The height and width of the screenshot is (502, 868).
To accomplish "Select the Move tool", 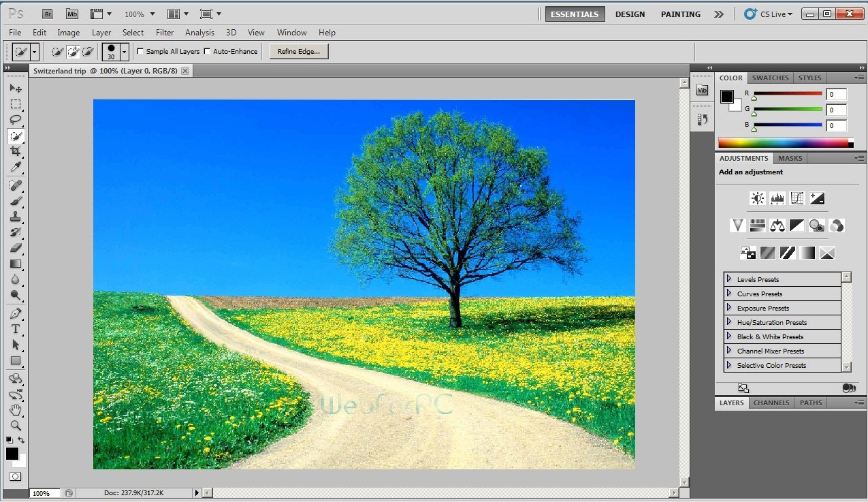I will coord(16,89).
